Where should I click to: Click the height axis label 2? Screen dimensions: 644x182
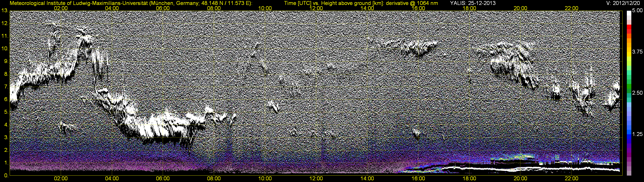pyautogui.click(x=6, y=150)
